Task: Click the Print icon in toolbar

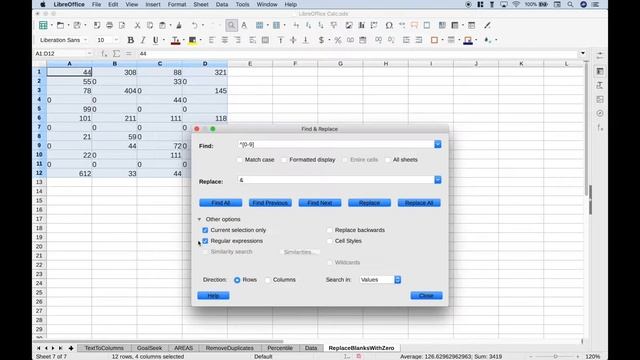Action: pos(109,25)
